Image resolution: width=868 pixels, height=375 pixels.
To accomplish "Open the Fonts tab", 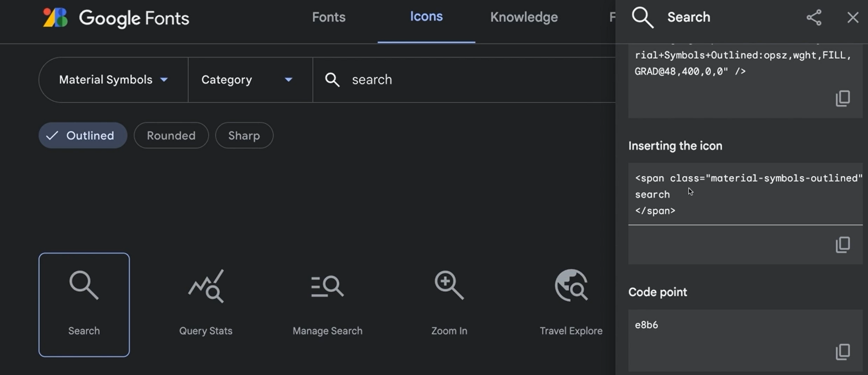I will click(x=329, y=17).
